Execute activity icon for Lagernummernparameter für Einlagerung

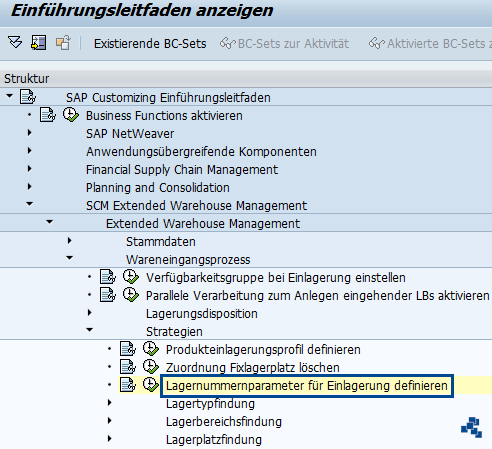pos(151,385)
